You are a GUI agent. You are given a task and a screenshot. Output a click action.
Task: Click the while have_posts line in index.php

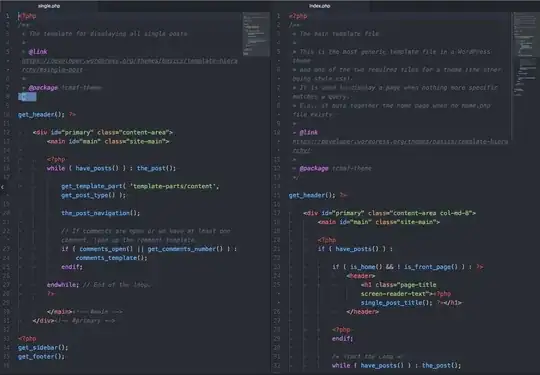point(396,365)
